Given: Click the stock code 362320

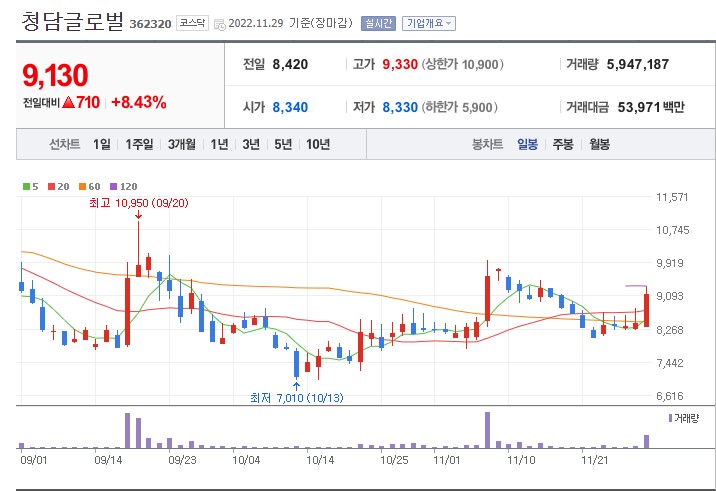Looking at the screenshot, I should (x=150, y=24).
